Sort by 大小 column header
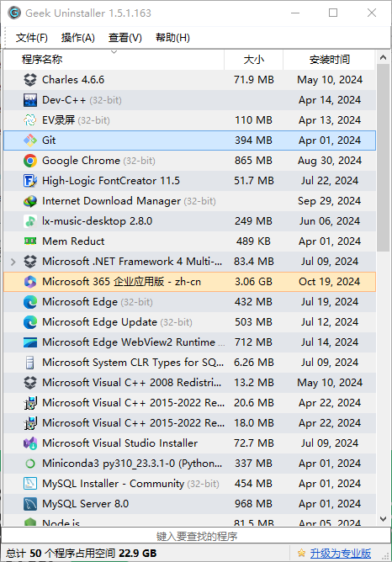Viewport: 392px width, 562px height. point(254,60)
